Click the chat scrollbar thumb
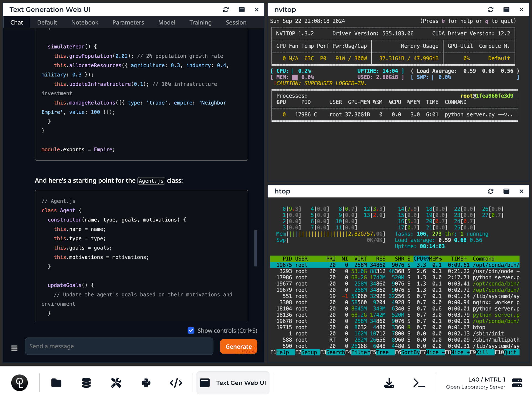The image size is (532, 399). (256, 248)
